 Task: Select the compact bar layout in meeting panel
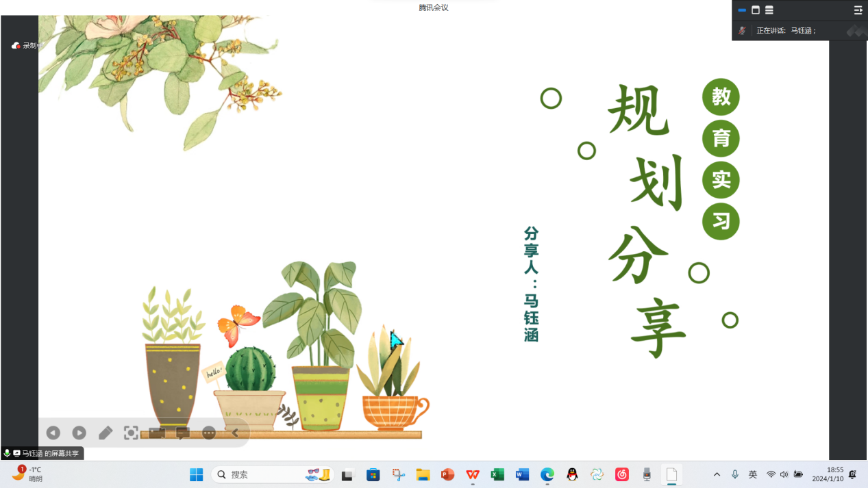pyautogui.click(x=742, y=10)
